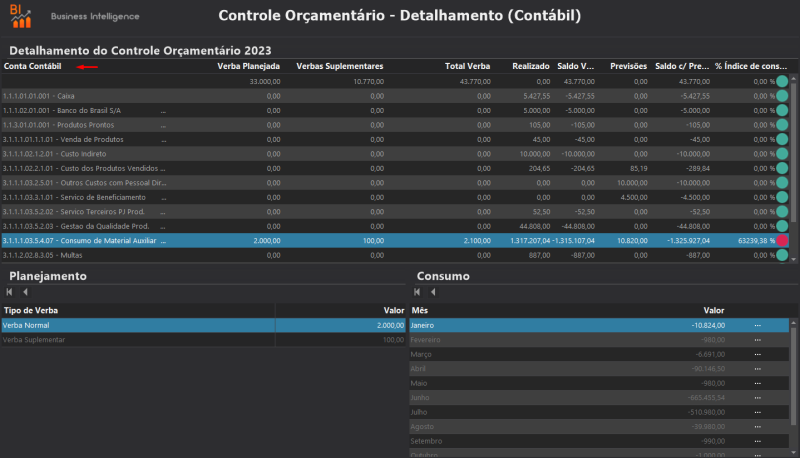800x458 pixels.
Task: Select Junho row in Consumo
Action: (x=599, y=398)
